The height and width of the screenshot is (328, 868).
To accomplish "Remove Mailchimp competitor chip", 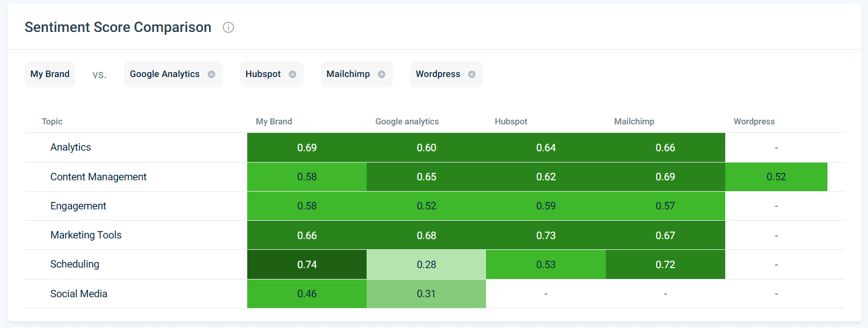I will click(x=381, y=74).
